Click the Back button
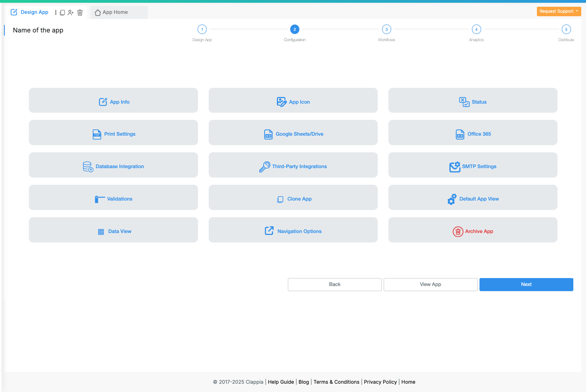 pyautogui.click(x=335, y=284)
